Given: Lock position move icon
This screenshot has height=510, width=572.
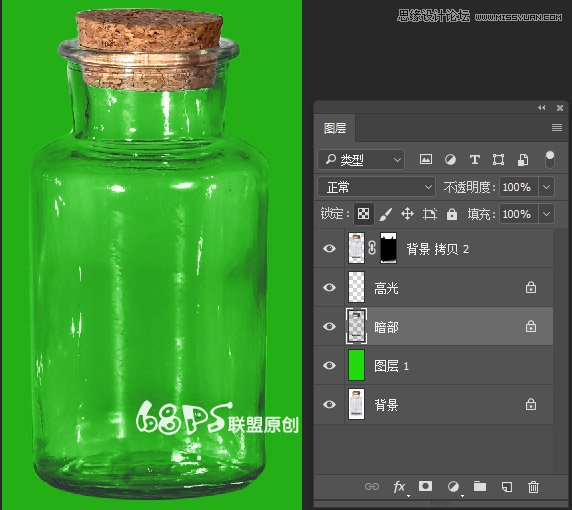Looking at the screenshot, I should click(407, 214).
